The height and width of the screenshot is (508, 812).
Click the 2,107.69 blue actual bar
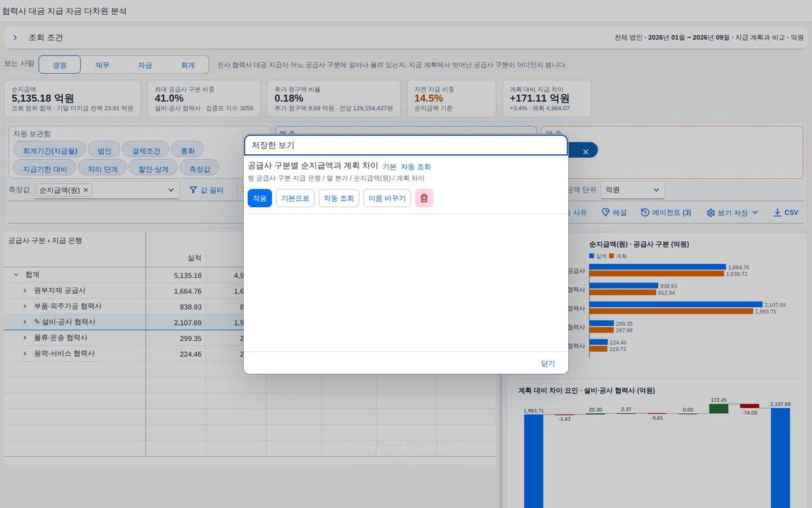coord(675,305)
